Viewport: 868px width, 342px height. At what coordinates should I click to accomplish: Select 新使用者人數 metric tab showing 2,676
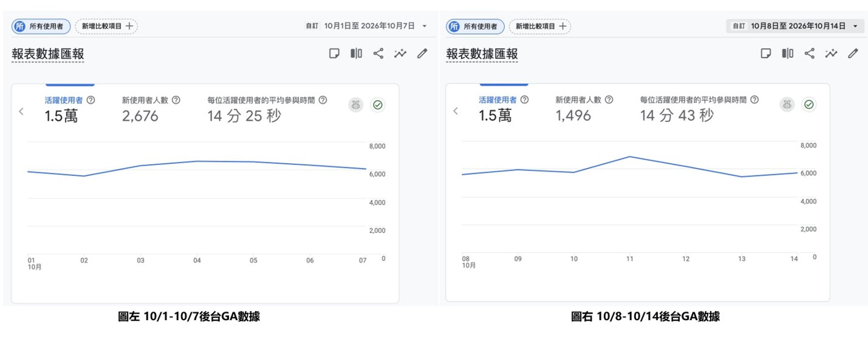tap(151, 109)
